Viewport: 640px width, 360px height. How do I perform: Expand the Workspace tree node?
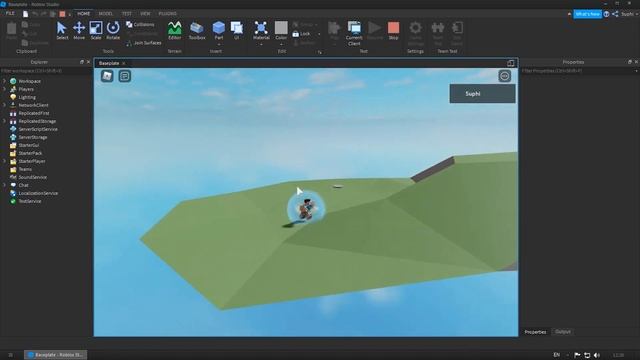[x=4, y=81]
